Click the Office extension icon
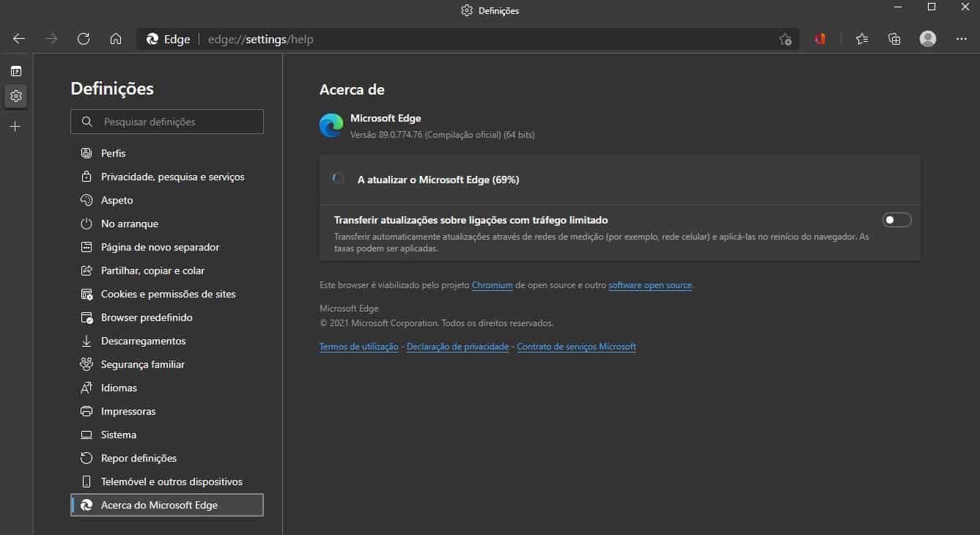Screen dimensions: 980x535 (x=820, y=40)
